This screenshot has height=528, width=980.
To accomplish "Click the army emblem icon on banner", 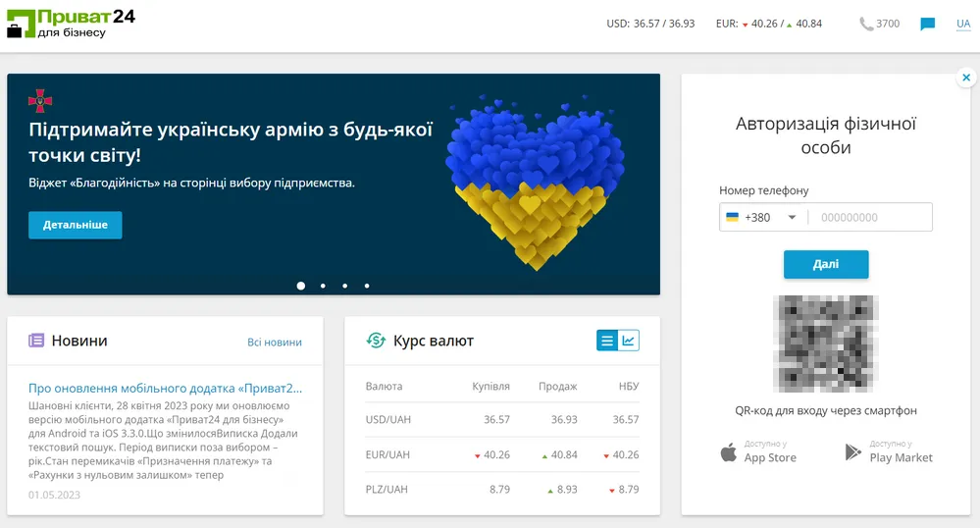I will (40, 101).
